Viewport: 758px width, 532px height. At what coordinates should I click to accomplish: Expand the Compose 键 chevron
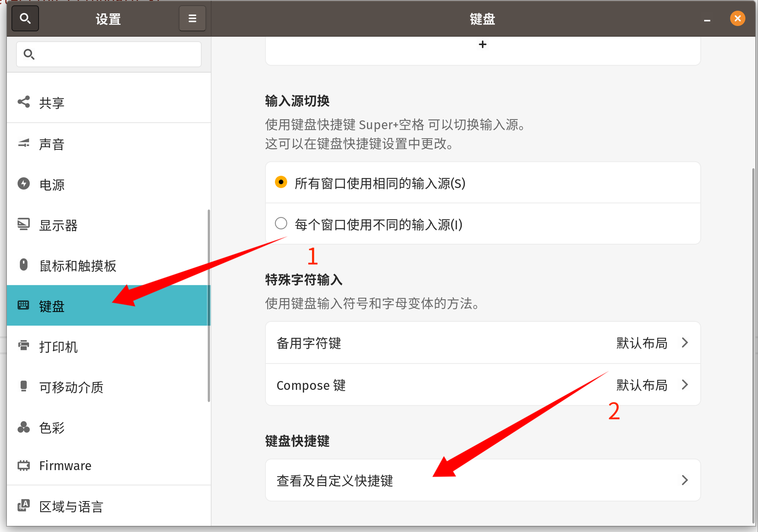point(685,385)
